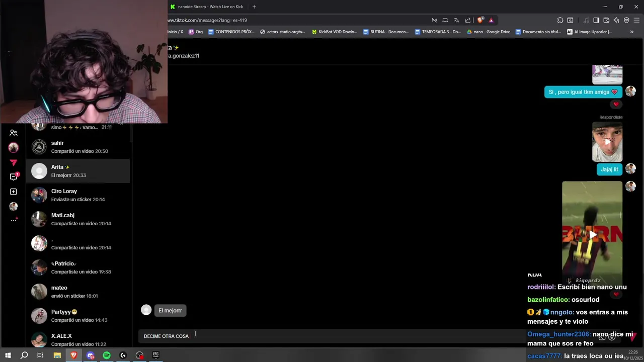Open RUTINA document bookmark
Image resolution: width=644 pixels, height=362 pixels.
point(385,32)
